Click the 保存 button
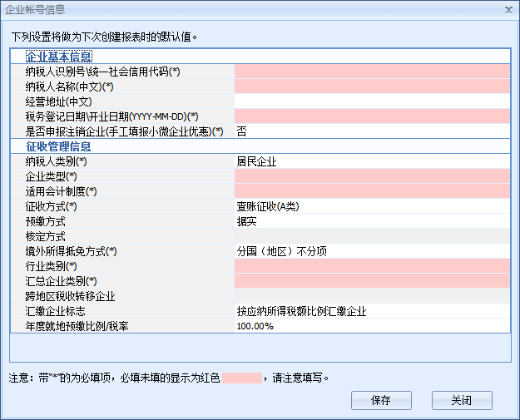 [x=381, y=400]
